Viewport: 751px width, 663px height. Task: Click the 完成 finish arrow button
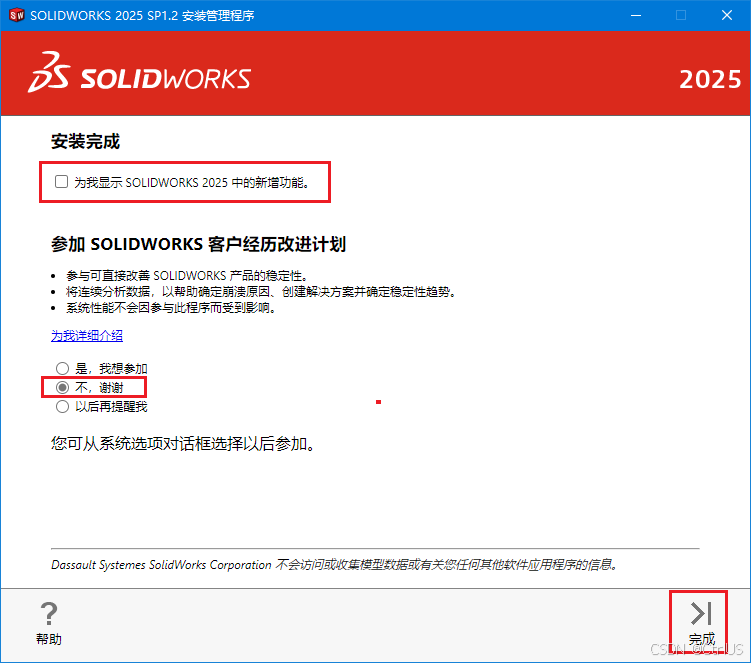pos(702,623)
